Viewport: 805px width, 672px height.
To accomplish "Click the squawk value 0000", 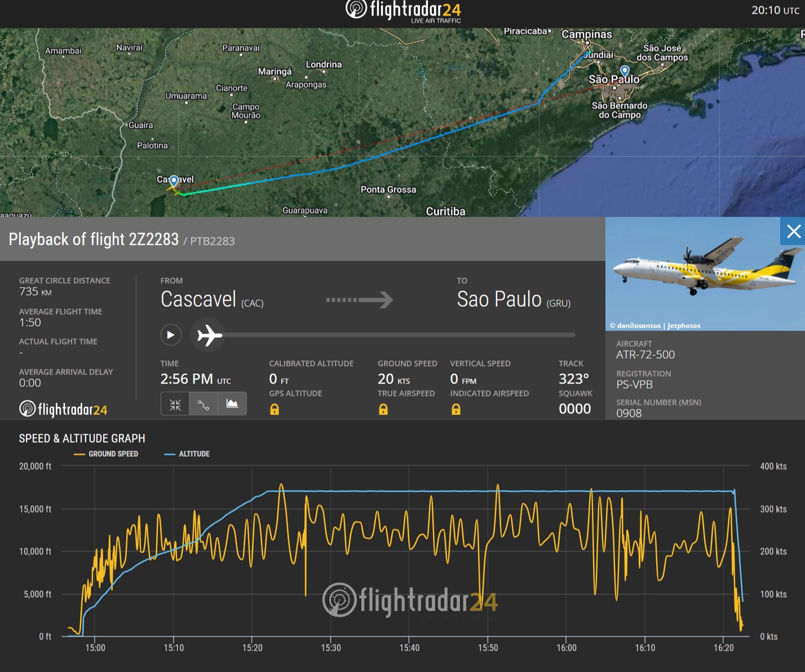I will pos(575,409).
